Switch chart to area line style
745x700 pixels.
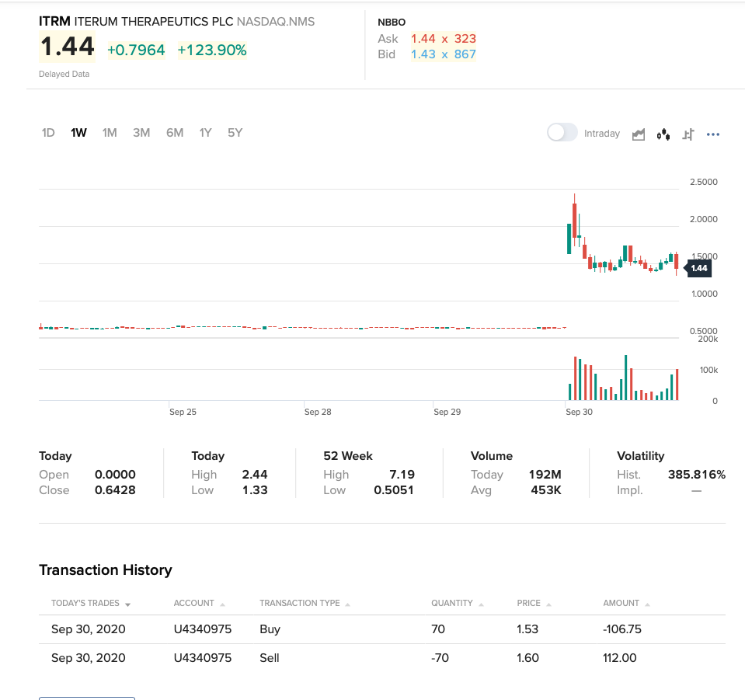pos(639,134)
